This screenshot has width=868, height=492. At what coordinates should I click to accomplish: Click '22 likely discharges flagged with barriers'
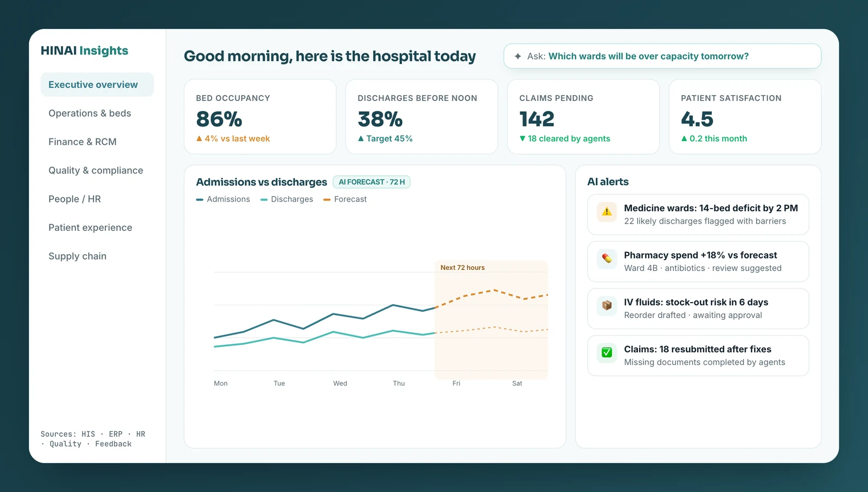coord(705,221)
